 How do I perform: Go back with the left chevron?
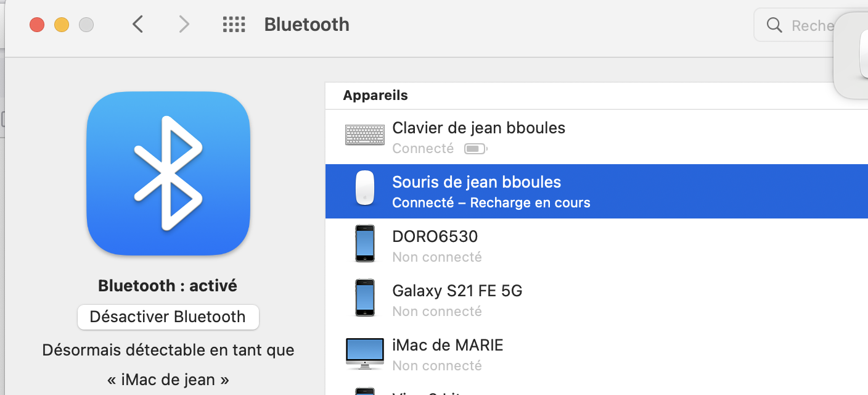coord(138,25)
